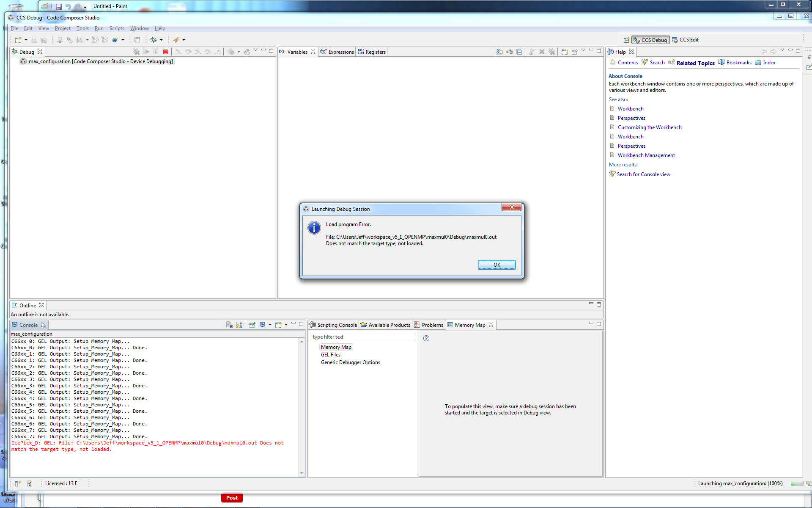Click the restart icon in Debug view toolbar
Viewport: 812px width, 508px height.
tap(247, 52)
